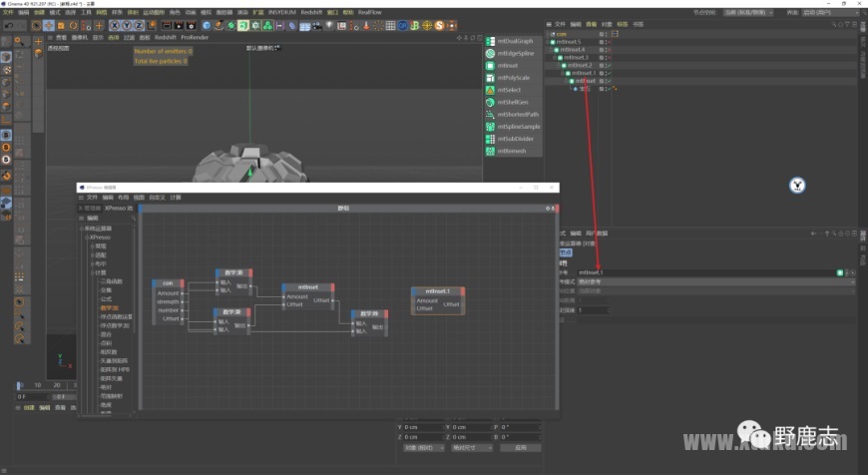868x475 pixels.
Task: Select mtInset.2 in Object Manager
Action: (x=580, y=65)
